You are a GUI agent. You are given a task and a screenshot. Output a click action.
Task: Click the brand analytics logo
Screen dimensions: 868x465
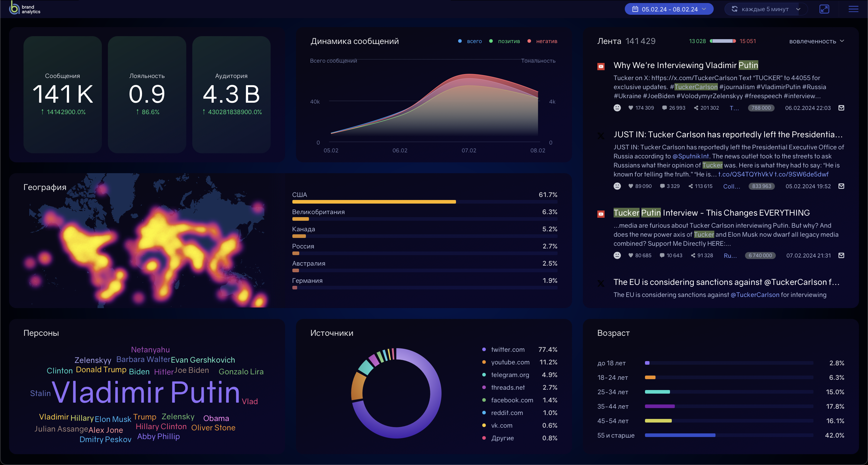[x=25, y=8]
